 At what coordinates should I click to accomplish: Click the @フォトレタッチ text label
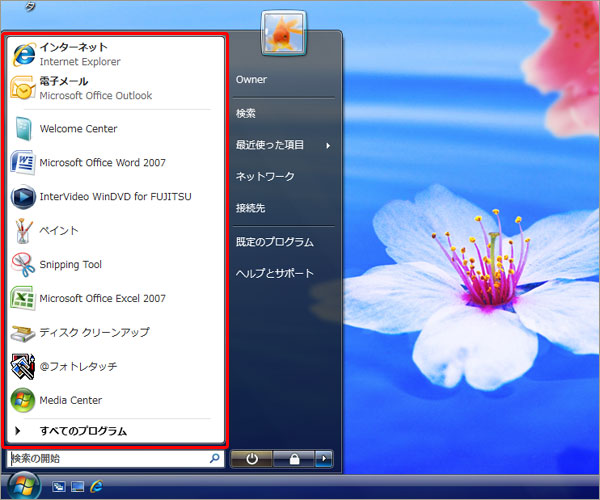pyautogui.click(x=78, y=366)
